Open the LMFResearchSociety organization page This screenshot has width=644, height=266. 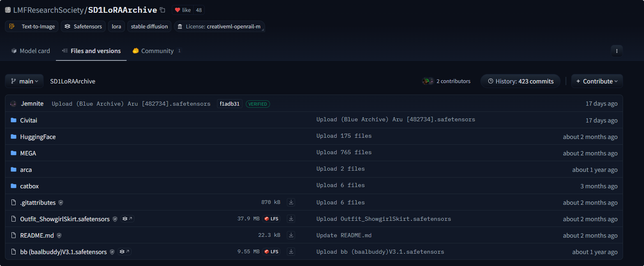48,10
